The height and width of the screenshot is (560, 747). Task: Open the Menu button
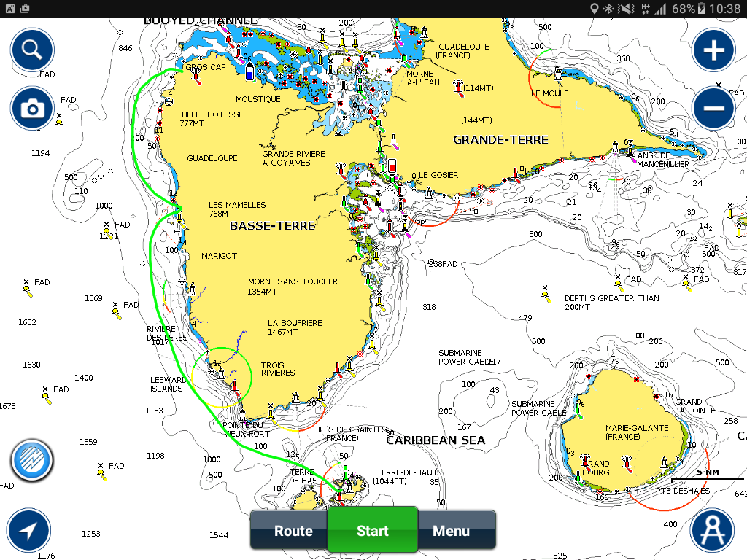pos(451,531)
